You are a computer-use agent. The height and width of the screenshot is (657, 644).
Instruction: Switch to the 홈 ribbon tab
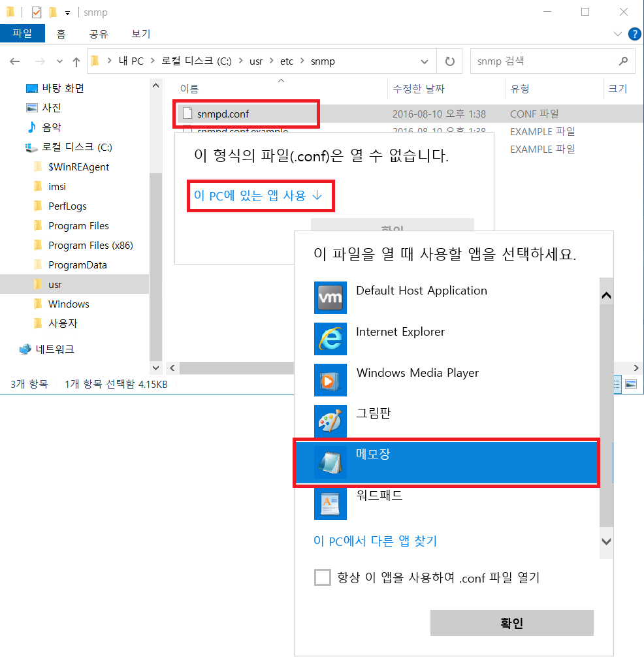click(61, 33)
